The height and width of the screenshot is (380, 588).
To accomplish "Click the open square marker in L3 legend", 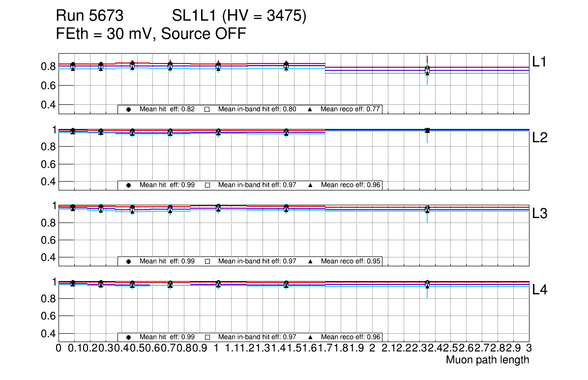I will [x=207, y=261].
